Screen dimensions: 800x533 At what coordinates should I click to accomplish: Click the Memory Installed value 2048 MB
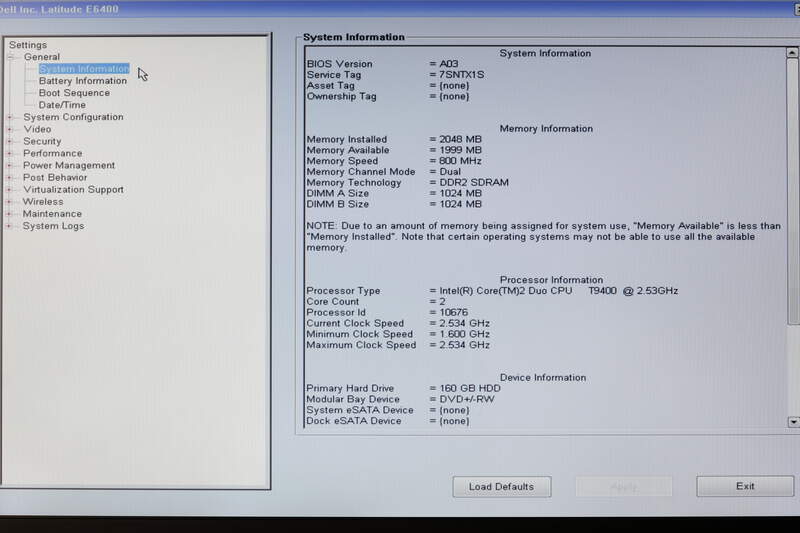(x=460, y=139)
